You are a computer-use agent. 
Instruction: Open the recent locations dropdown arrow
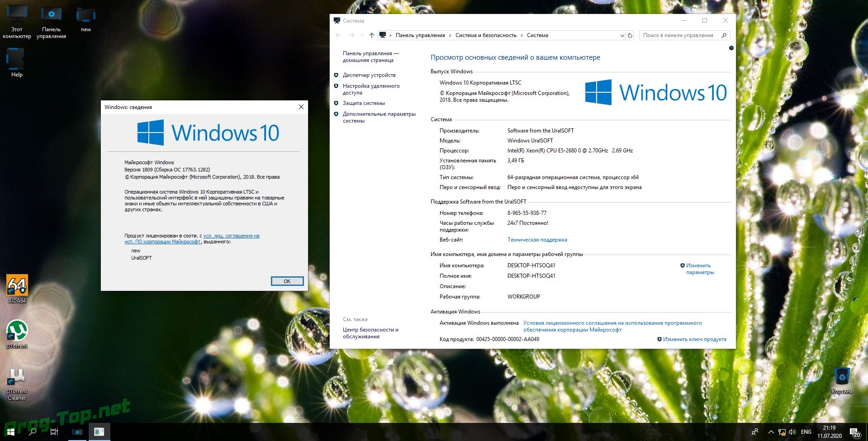[x=362, y=35]
